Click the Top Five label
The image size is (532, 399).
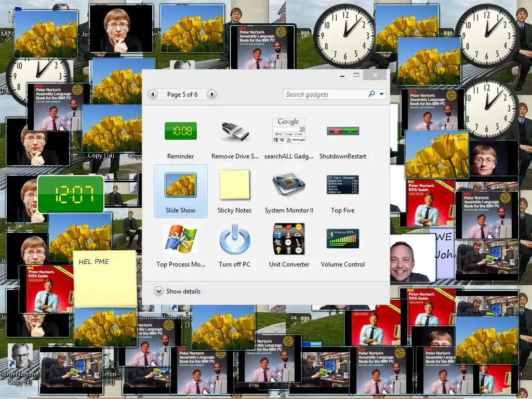pos(343,210)
